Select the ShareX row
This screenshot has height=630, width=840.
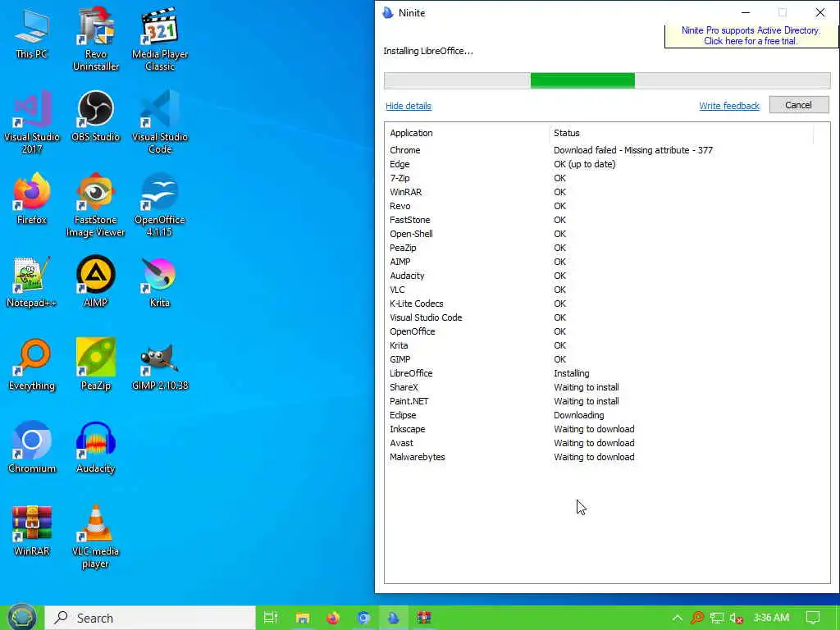coord(607,387)
